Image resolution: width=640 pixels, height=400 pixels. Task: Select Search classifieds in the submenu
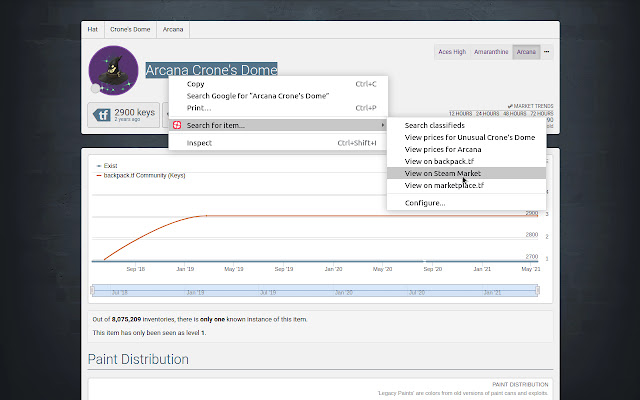[467, 125]
